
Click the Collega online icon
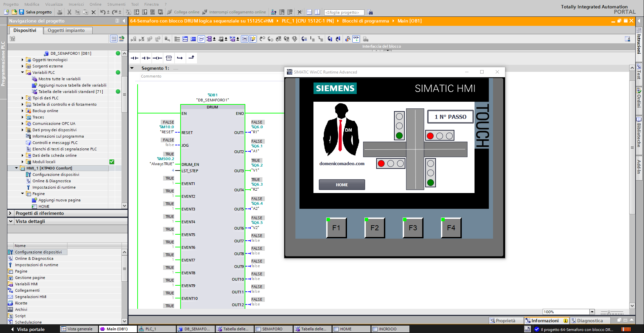click(x=170, y=12)
